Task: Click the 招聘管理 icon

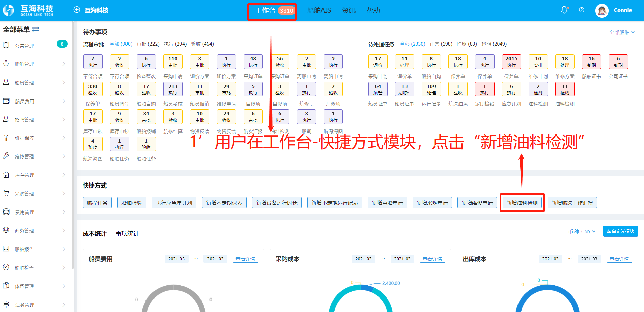Action: pos(6,119)
